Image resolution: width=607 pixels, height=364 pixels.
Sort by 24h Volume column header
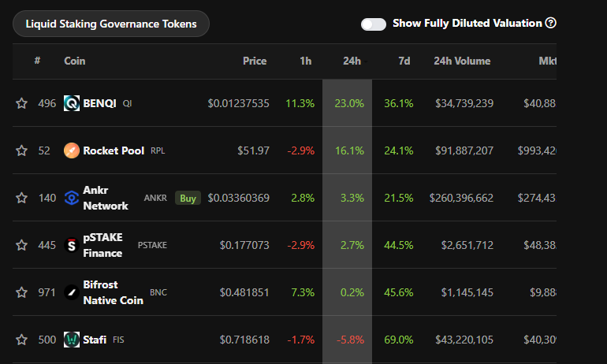pyautogui.click(x=462, y=61)
